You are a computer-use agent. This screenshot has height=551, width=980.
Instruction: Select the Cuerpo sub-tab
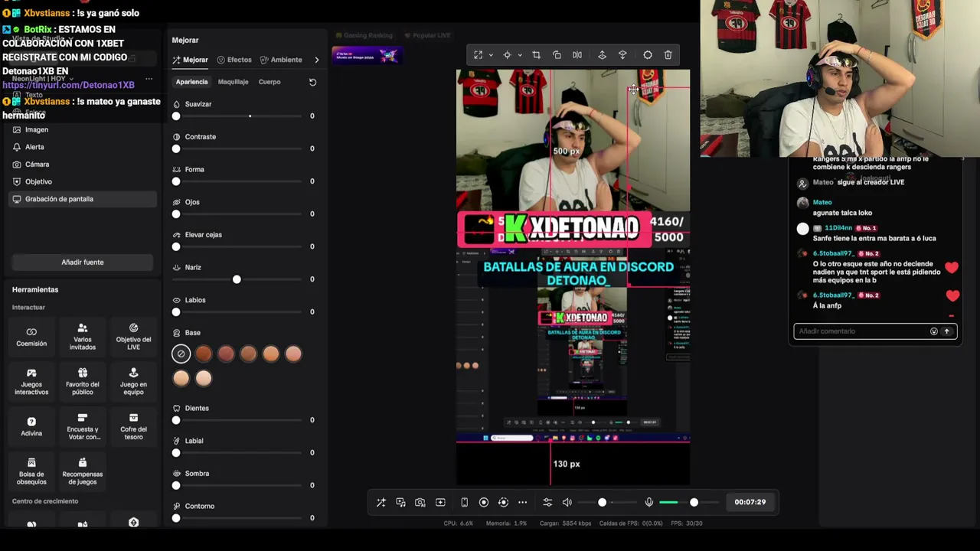coord(269,82)
